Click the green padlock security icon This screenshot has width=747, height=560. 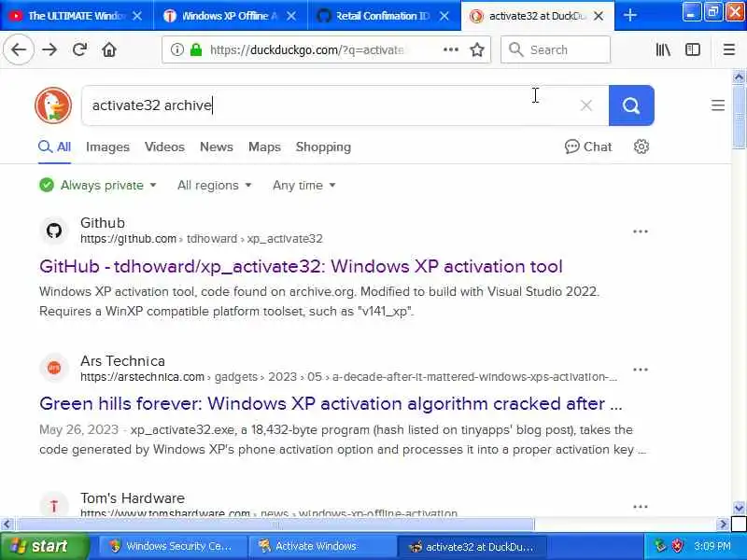(x=196, y=49)
